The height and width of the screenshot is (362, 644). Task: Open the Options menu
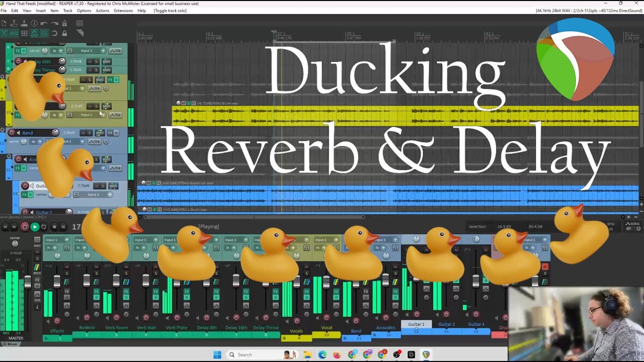point(84,11)
